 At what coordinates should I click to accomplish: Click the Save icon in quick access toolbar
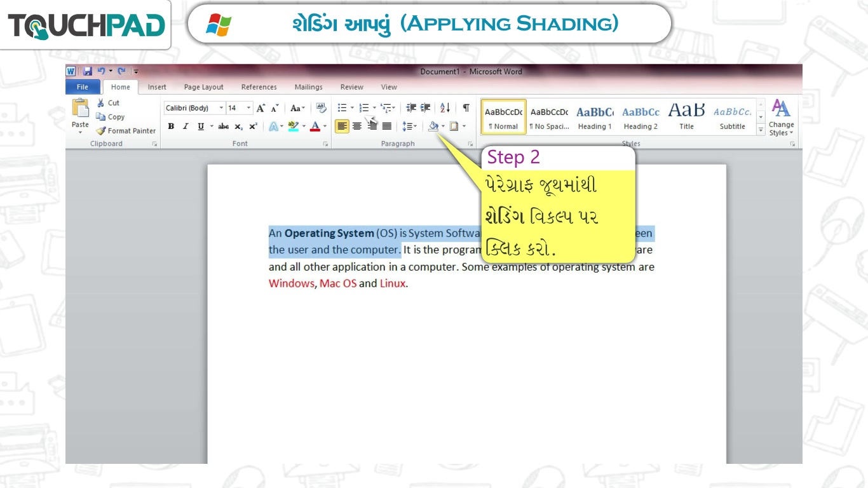(x=88, y=71)
